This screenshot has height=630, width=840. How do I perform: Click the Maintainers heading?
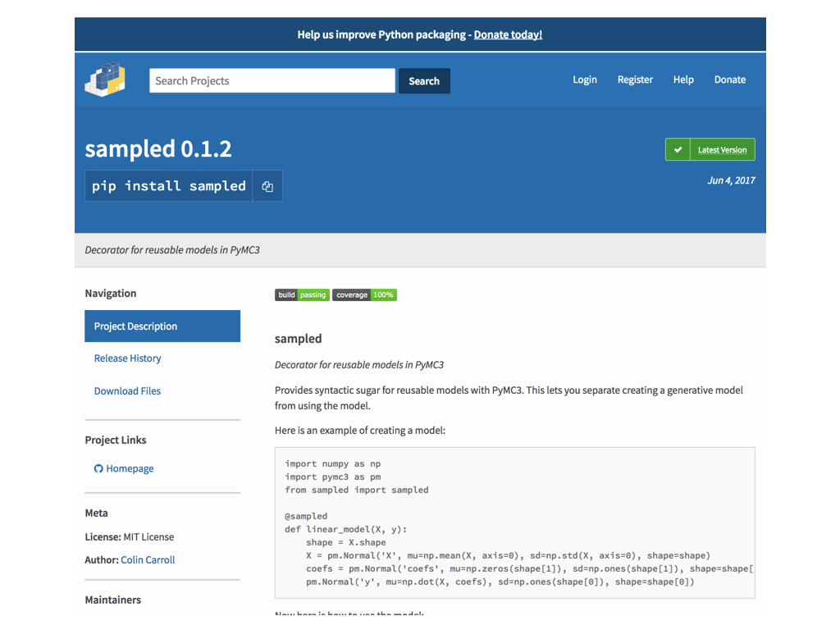pyautogui.click(x=113, y=600)
